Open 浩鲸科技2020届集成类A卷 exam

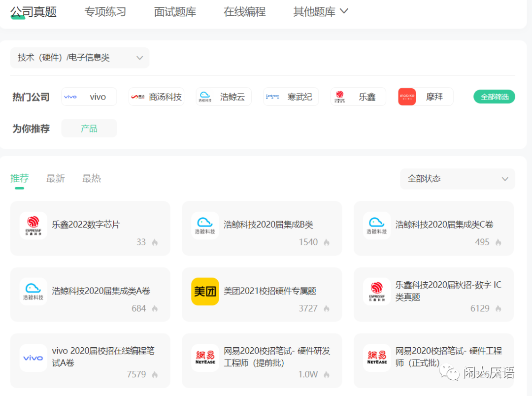click(101, 291)
